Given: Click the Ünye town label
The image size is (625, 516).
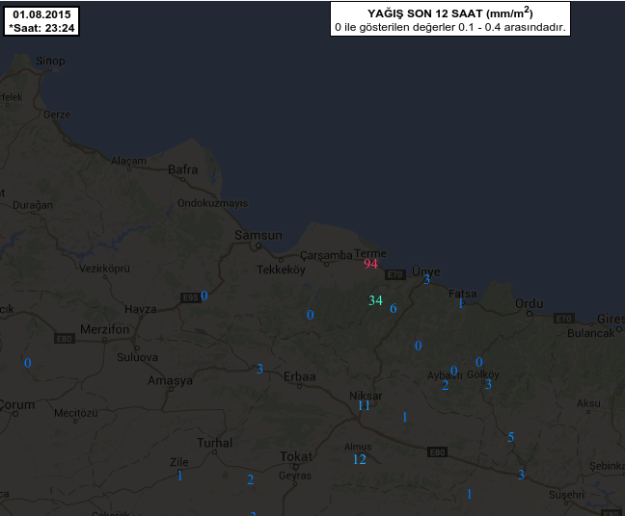Looking at the screenshot, I should click(x=426, y=272).
